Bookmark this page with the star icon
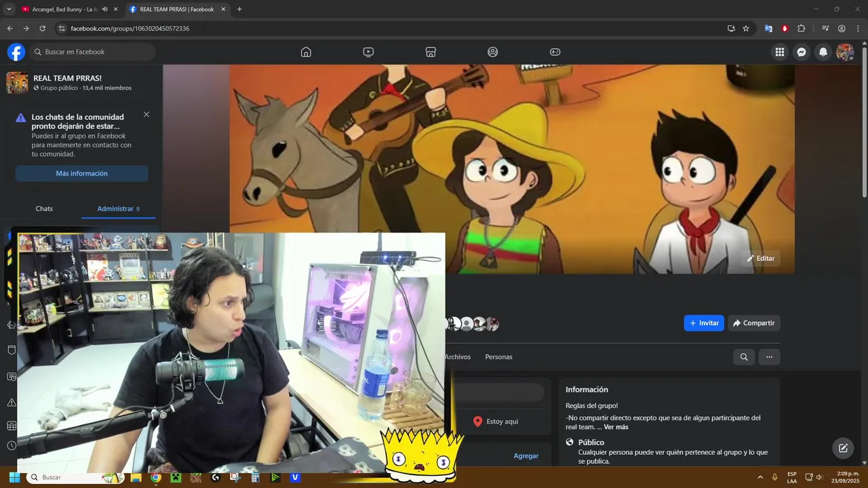 746,28
